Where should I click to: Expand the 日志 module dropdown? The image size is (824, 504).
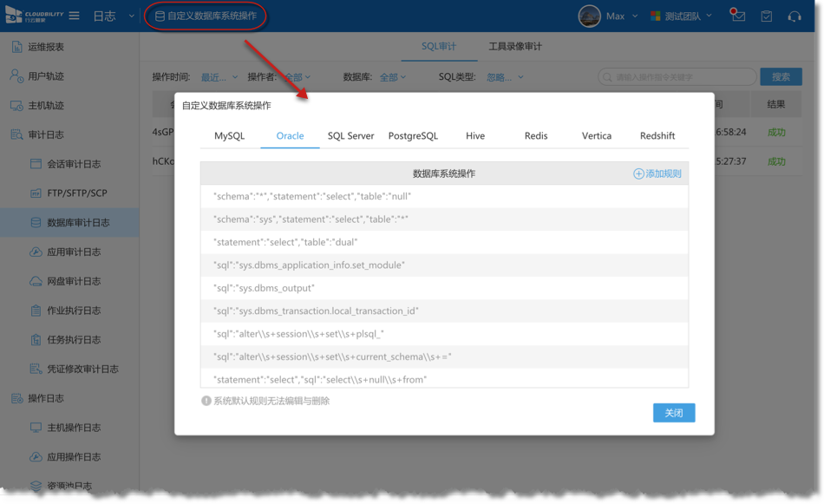pos(132,16)
